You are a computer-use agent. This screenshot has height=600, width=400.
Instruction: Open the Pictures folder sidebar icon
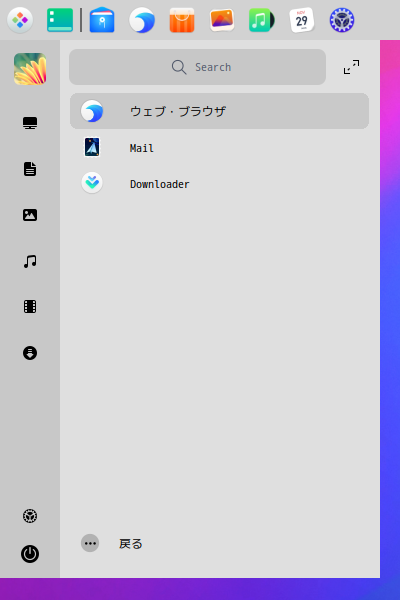[x=30, y=215]
